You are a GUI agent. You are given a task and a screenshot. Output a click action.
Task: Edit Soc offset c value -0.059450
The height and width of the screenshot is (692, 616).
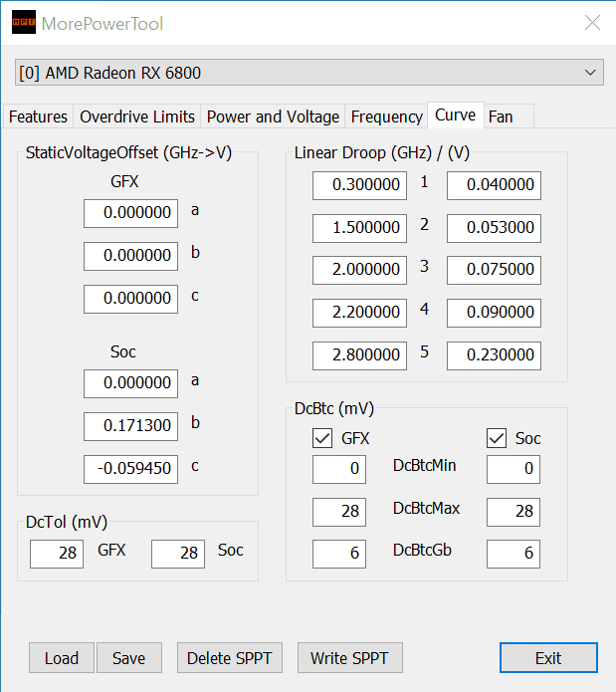131,469
